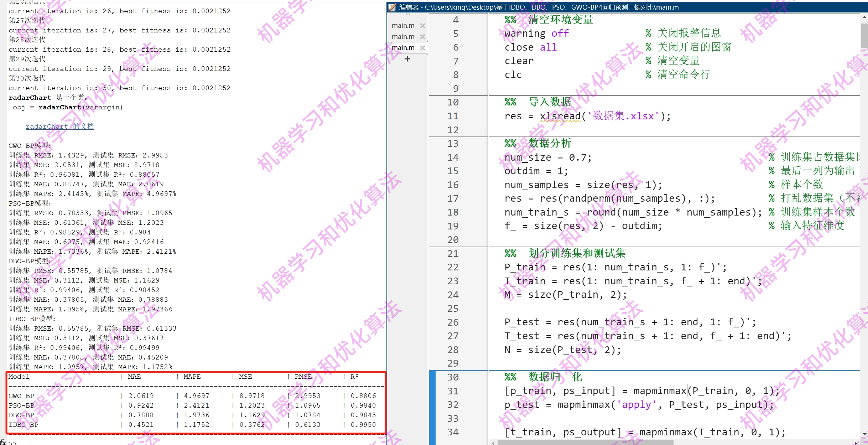
Task: Close the topmost main.m tab
Action: (x=422, y=26)
